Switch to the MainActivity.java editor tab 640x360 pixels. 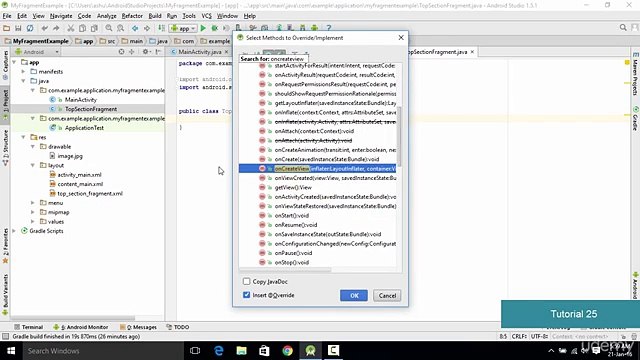[x=200, y=52]
